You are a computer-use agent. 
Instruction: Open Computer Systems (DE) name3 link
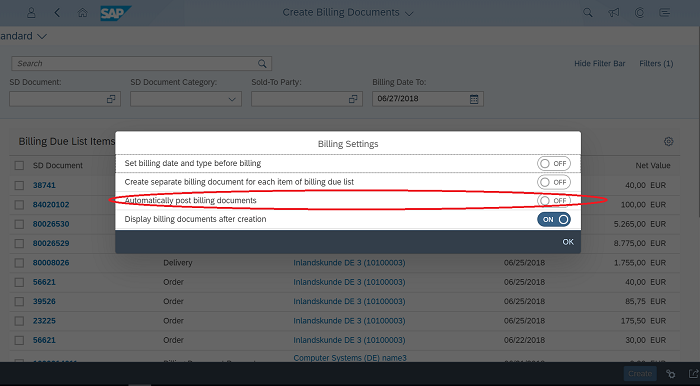point(350,358)
